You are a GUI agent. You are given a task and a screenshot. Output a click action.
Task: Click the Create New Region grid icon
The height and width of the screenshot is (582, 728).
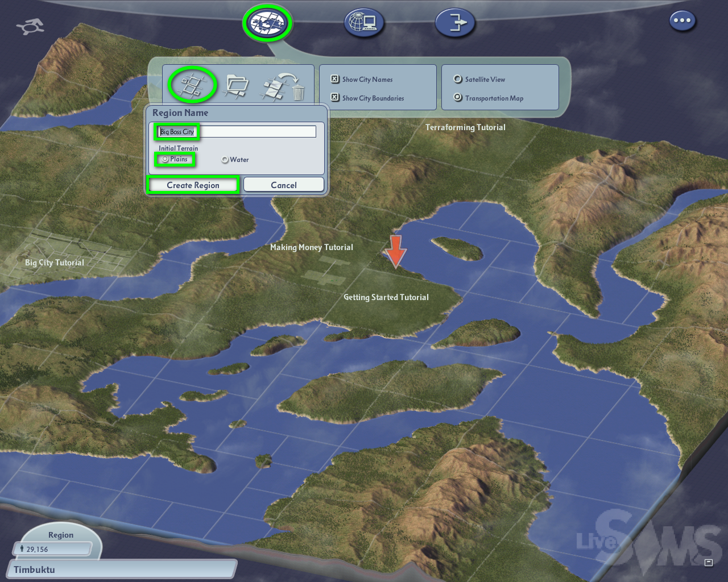point(193,85)
